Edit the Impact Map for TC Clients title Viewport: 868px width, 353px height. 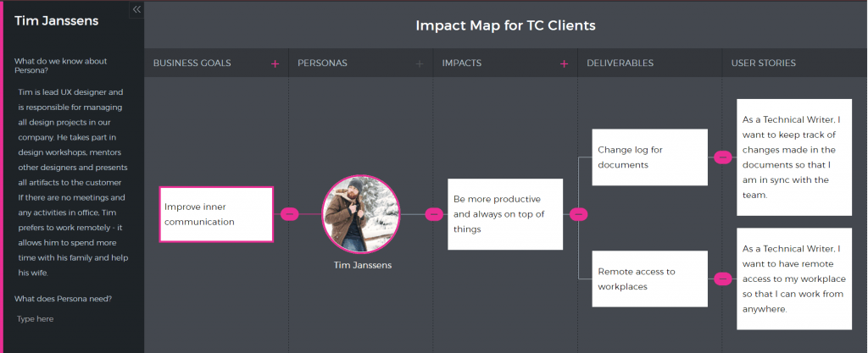click(x=505, y=25)
